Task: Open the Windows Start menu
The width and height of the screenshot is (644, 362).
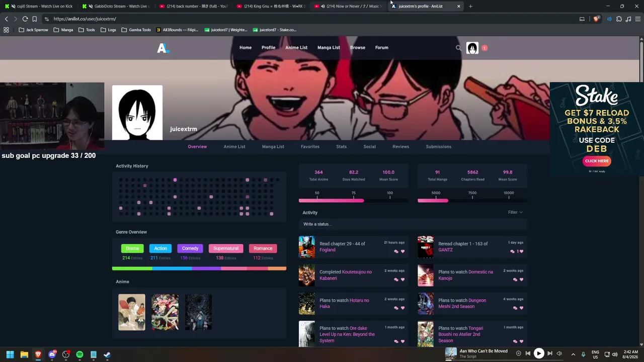Action: point(10,354)
